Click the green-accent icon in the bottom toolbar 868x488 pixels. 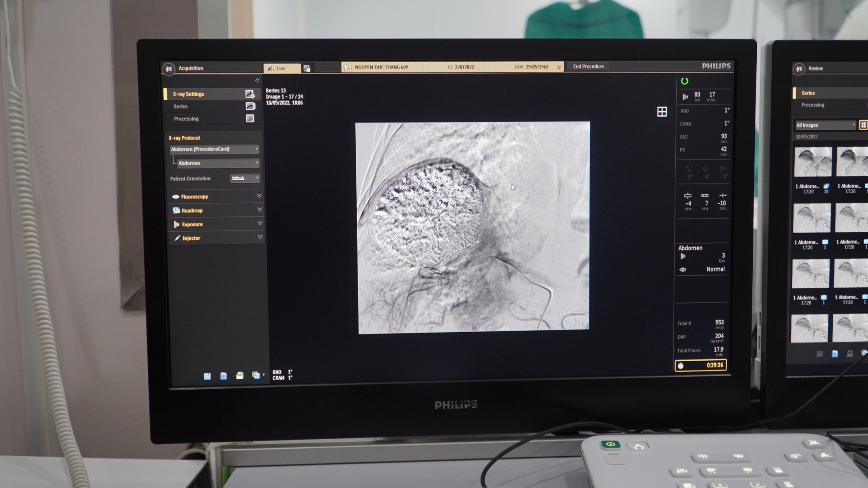point(240,375)
